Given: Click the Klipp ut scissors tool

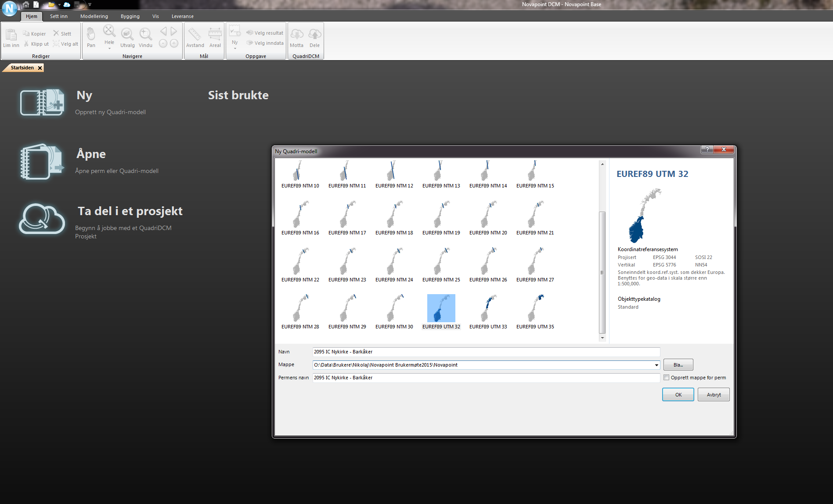Looking at the screenshot, I should [36, 44].
